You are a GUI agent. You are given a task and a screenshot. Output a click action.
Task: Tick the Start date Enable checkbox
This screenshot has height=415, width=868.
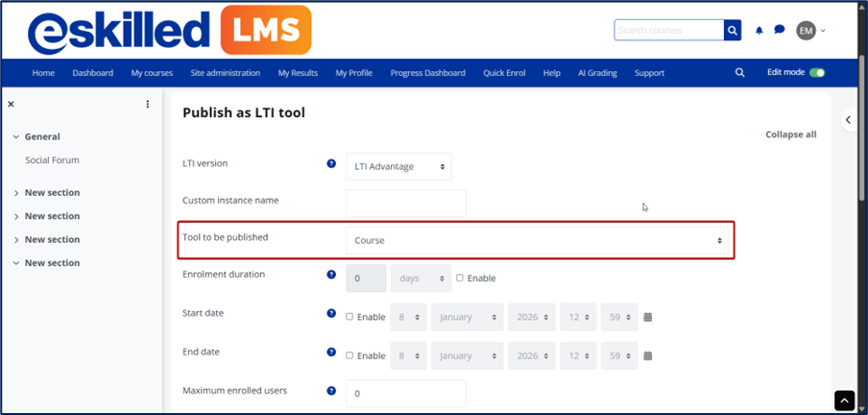point(350,316)
